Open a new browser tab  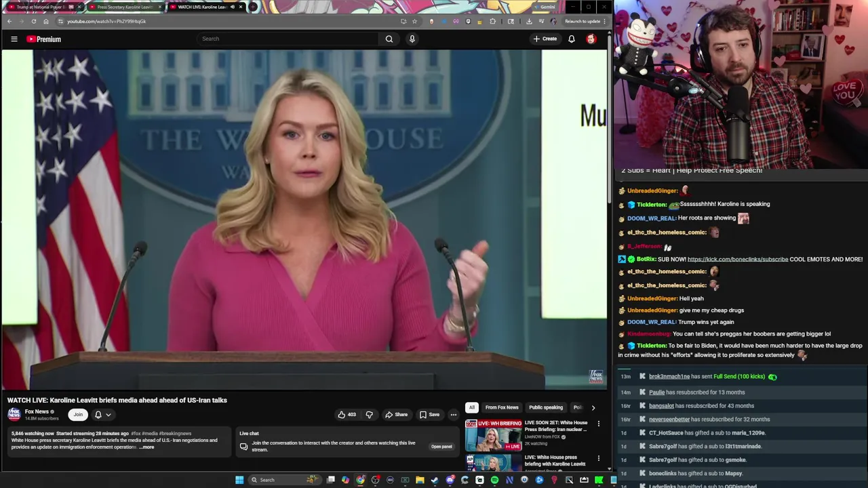[x=253, y=7]
